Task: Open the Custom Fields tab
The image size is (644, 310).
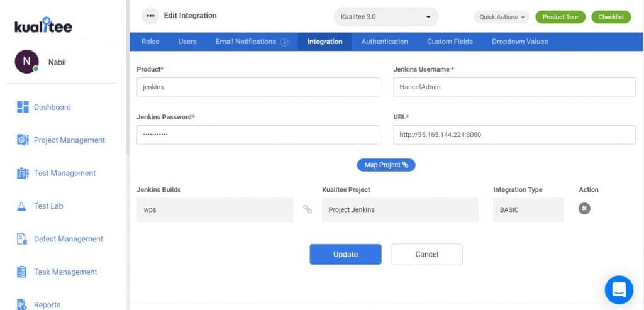Action: point(450,42)
